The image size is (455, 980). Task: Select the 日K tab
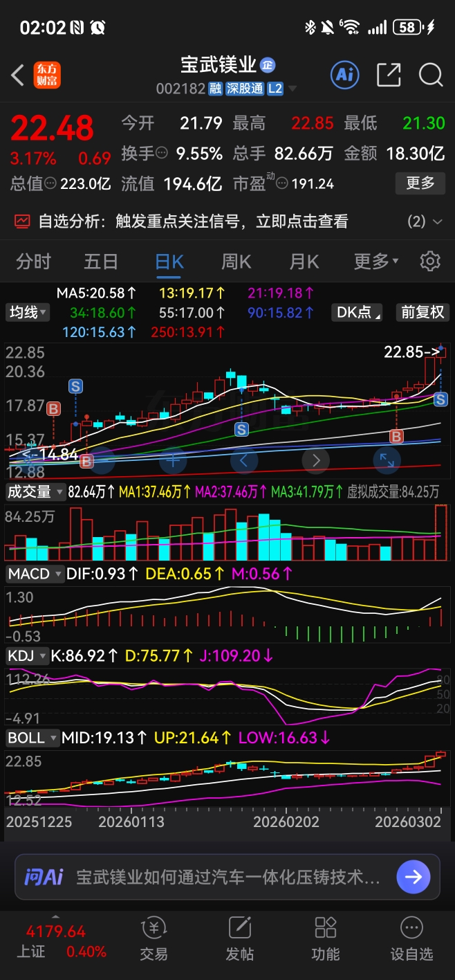(x=169, y=262)
